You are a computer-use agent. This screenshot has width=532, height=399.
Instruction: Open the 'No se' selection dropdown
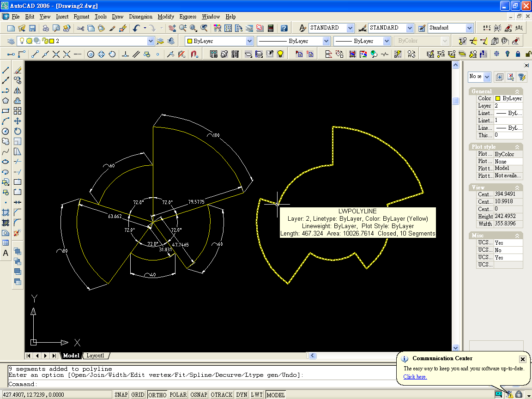tap(487, 77)
